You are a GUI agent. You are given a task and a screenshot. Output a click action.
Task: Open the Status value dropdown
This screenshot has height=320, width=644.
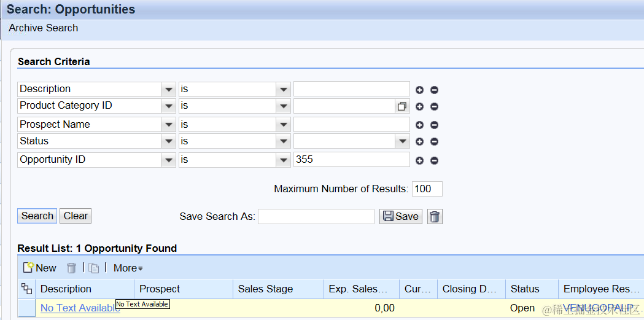(x=402, y=141)
